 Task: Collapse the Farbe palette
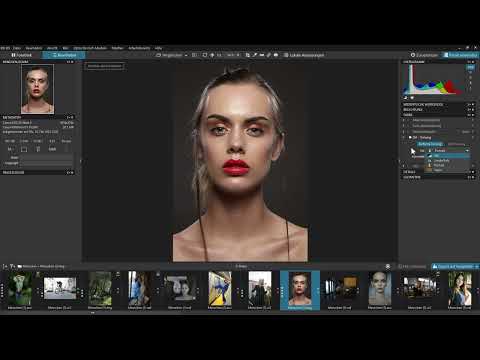pyautogui.click(x=439, y=114)
